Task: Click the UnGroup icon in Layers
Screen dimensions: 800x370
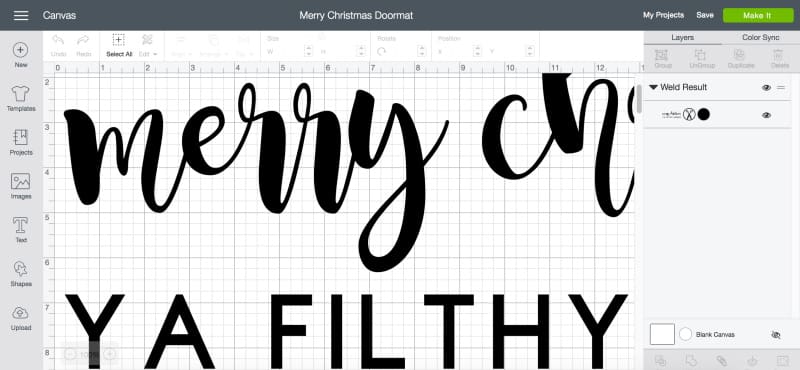Action: [701, 55]
